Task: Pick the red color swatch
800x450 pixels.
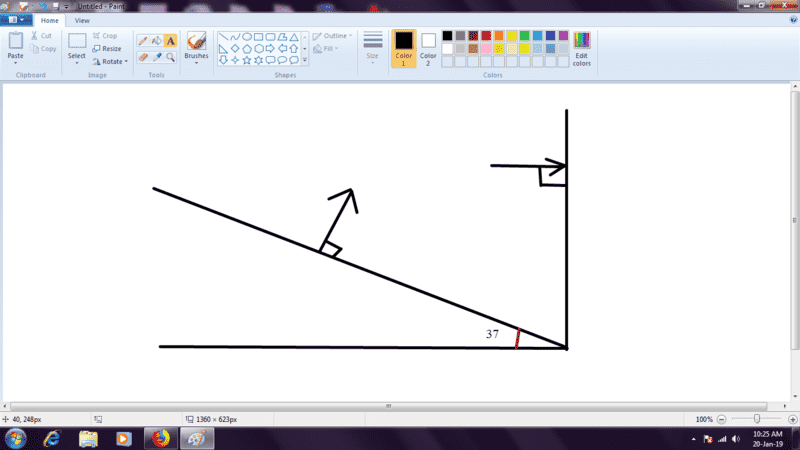Action: pyautogui.click(x=486, y=36)
